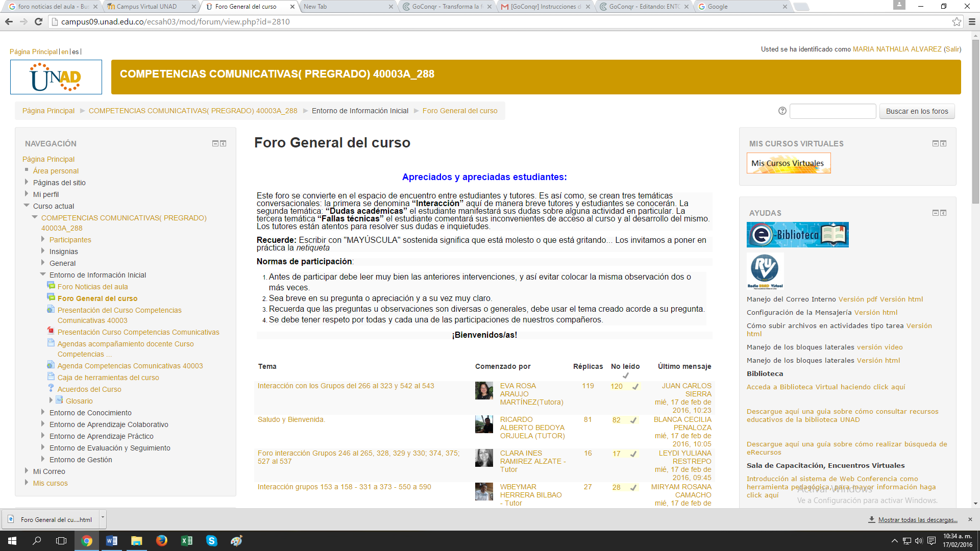This screenshot has height=551, width=980.
Task: Open the Saludo y Bienvenida discussion link
Action: [x=291, y=419]
